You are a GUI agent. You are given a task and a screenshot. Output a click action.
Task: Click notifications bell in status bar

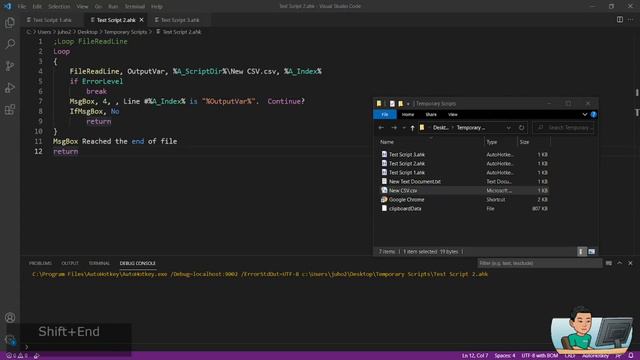[631, 356]
